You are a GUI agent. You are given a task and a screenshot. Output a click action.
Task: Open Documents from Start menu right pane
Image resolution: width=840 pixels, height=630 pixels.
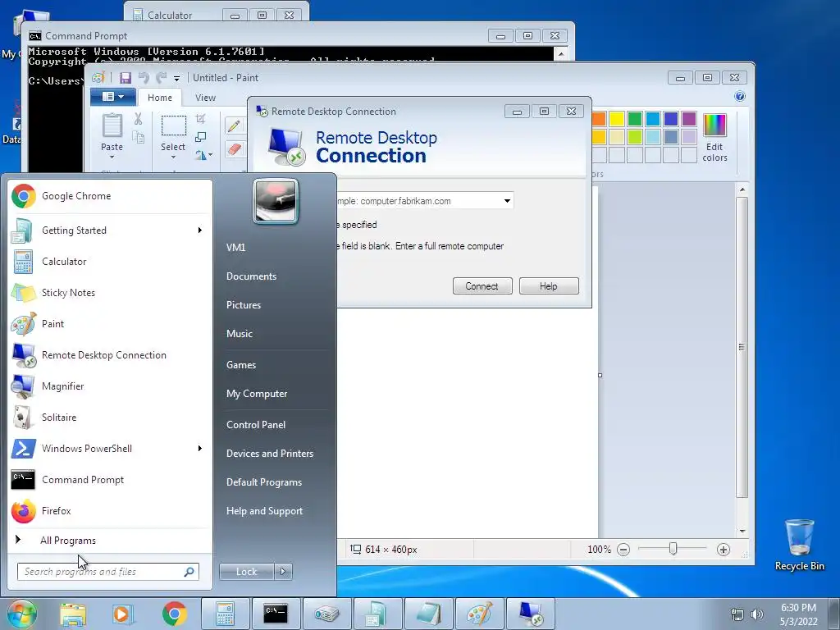click(251, 276)
